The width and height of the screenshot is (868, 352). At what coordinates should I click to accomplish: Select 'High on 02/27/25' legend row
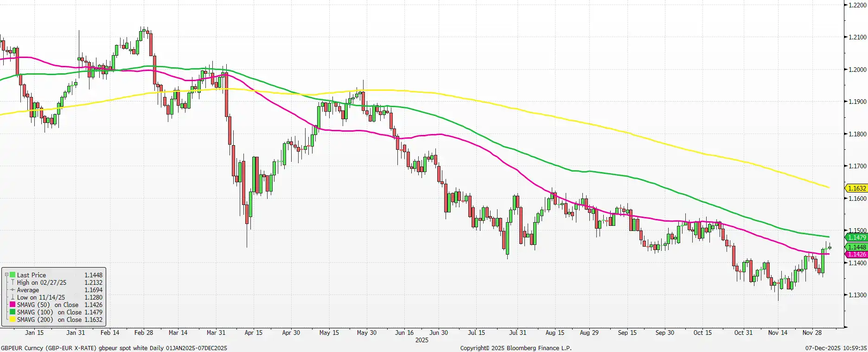42,282
